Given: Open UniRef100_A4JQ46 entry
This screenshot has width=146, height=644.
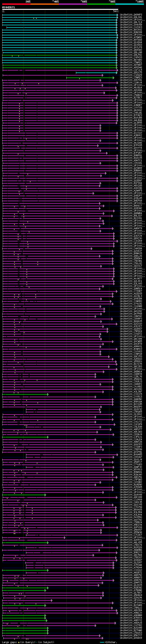Looking at the screenshot, I should (x=131, y=143).
